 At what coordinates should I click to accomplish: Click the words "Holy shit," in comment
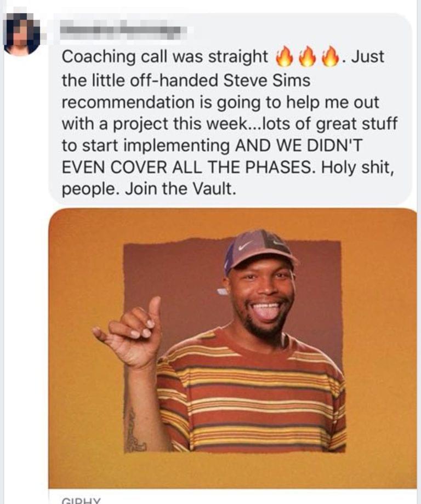(357, 168)
